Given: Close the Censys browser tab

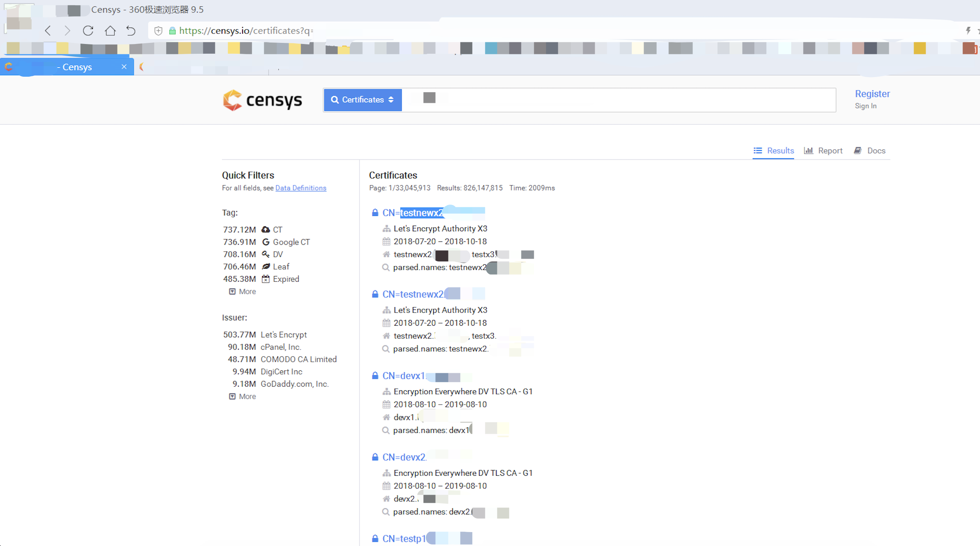Looking at the screenshot, I should point(124,67).
